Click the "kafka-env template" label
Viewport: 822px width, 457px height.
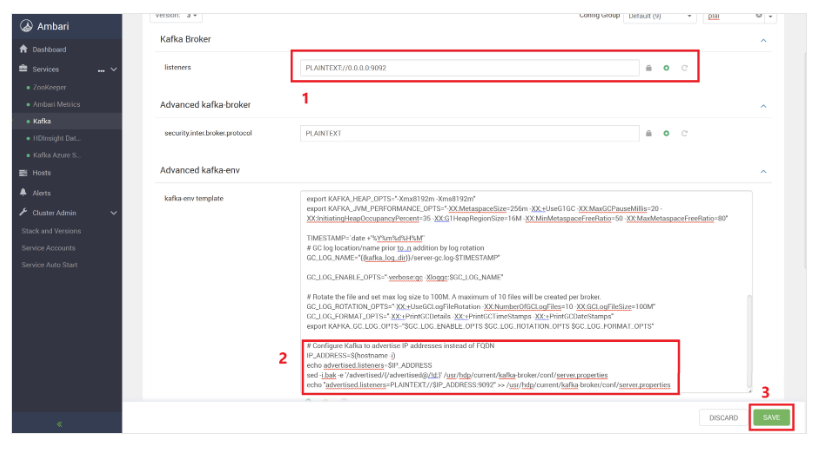click(x=194, y=198)
